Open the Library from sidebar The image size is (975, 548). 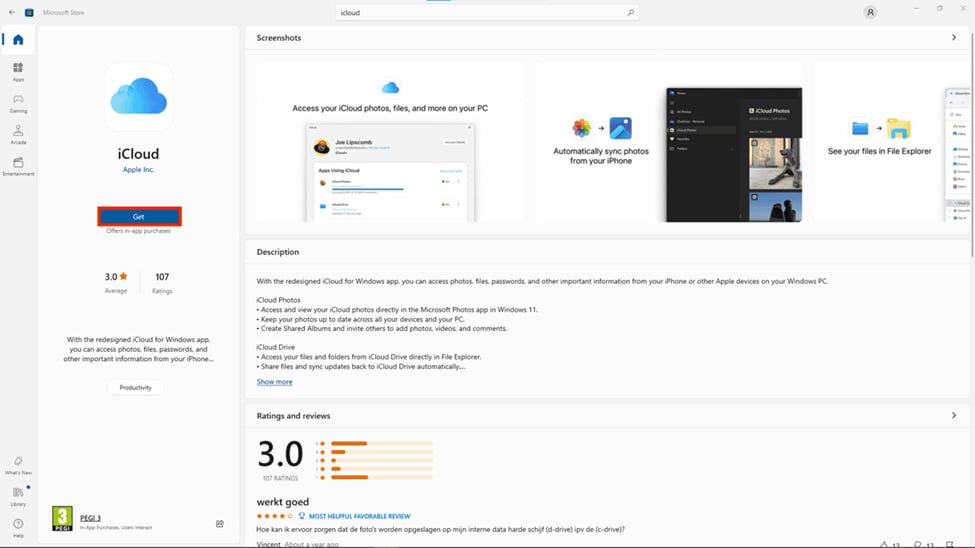click(x=18, y=495)
